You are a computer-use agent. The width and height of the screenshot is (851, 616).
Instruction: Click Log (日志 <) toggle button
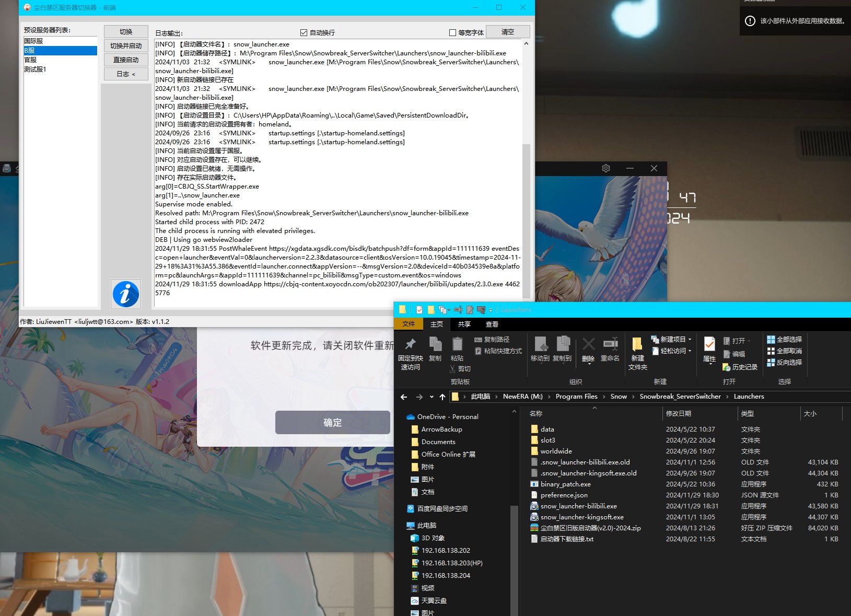click(126, 74)
